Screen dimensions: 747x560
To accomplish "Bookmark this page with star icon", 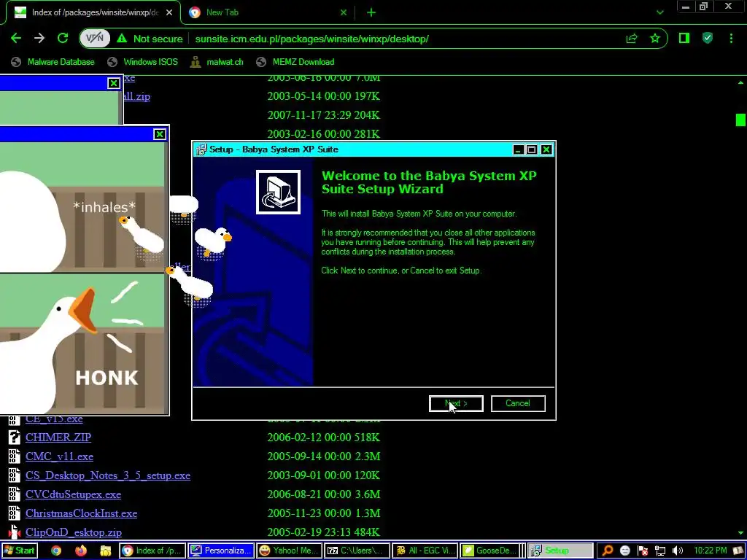I will [655, 39].
